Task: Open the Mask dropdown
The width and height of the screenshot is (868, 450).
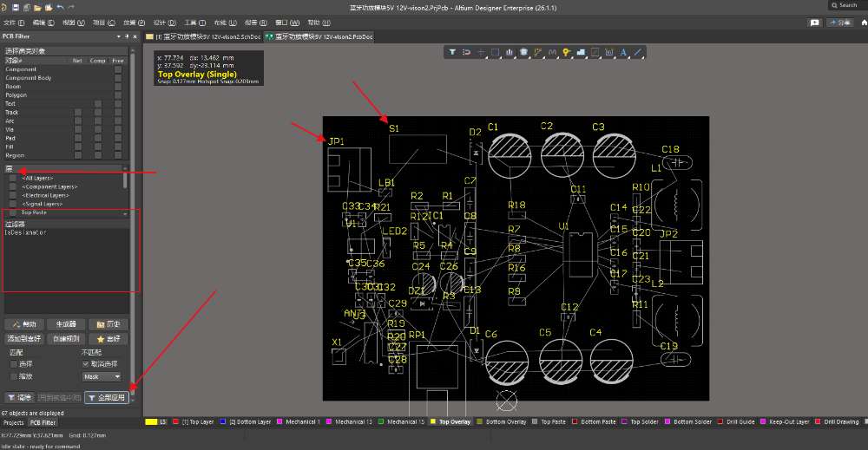Action: point(102,376)
